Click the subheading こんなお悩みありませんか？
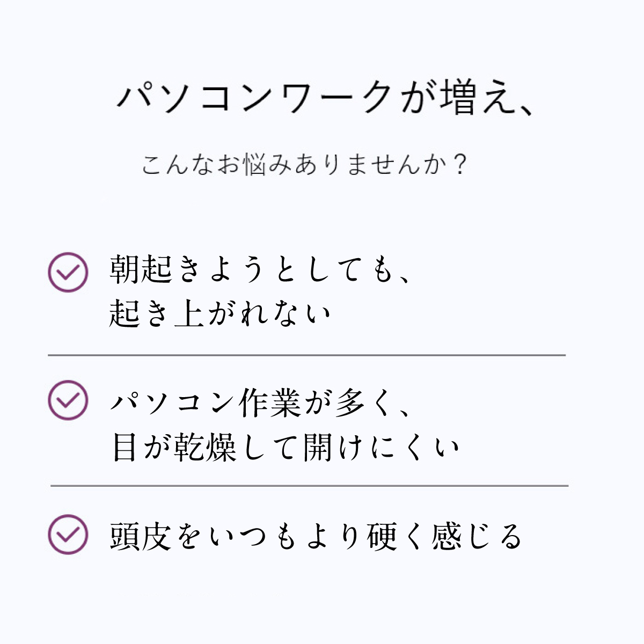This screenshot has width=644, height=644. [305, 165]
